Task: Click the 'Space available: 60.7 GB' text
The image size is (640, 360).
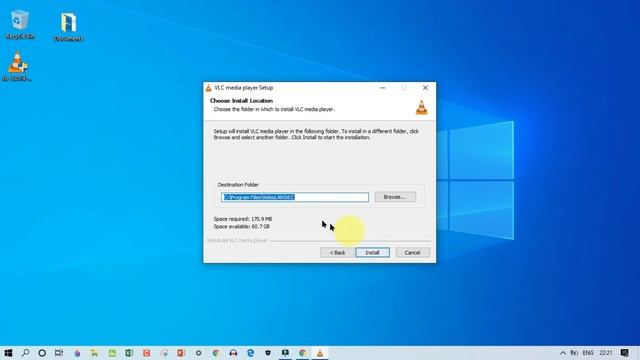Action: [x=242, y=227]
